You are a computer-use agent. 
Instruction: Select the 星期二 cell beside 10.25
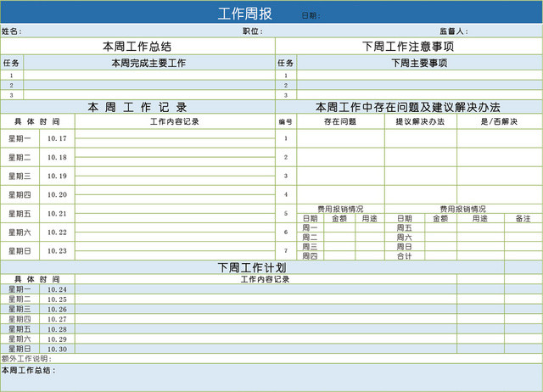tap(20, 300)
